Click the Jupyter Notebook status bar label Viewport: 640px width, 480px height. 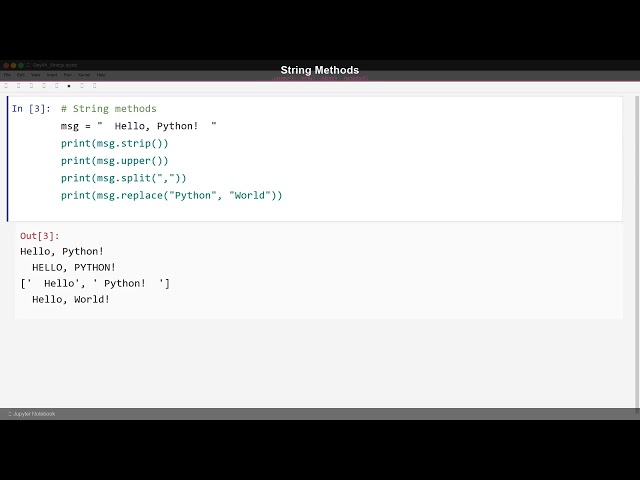click(x=32, y=414)
